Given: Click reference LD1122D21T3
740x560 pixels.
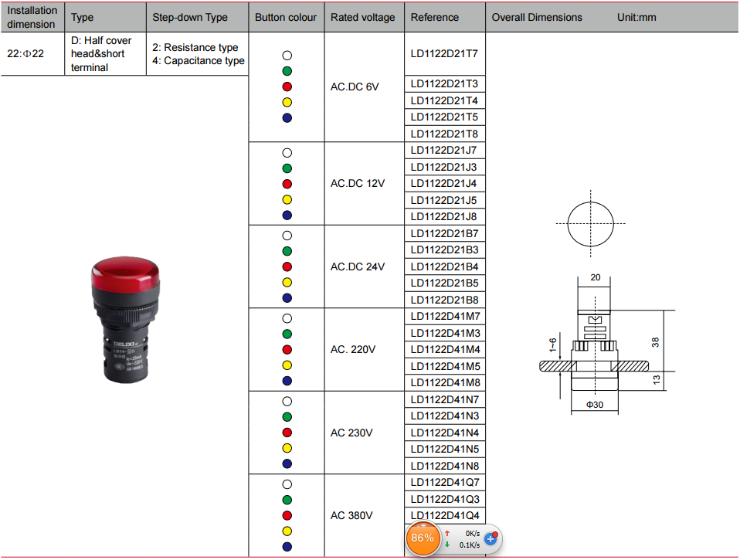Looking at the screenshot, I should (444, 84).
